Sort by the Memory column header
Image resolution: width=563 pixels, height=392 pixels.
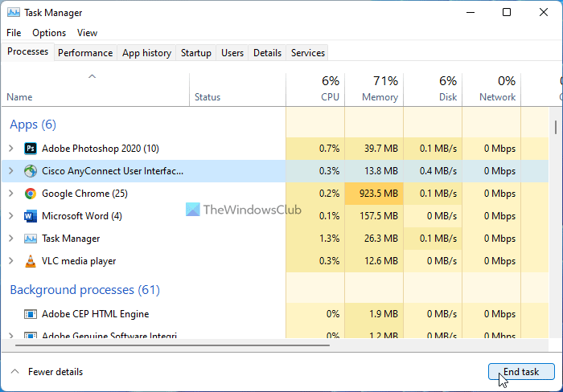click(x=374, y=90)
